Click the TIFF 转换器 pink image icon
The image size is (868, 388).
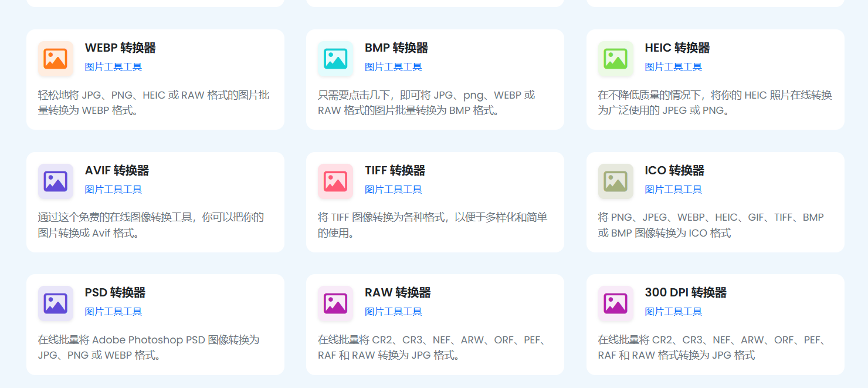click(335, 181)
